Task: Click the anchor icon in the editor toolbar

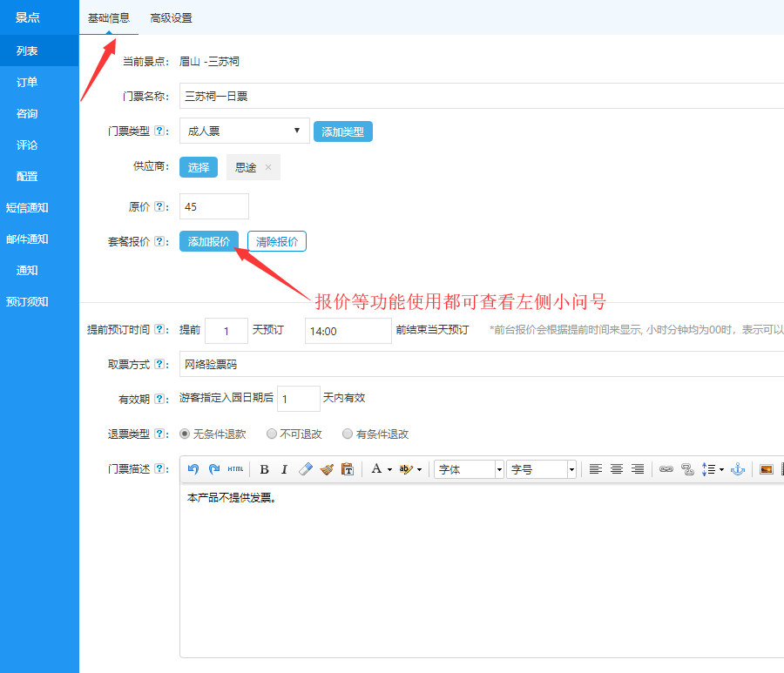Action: (x=738, y=469)
